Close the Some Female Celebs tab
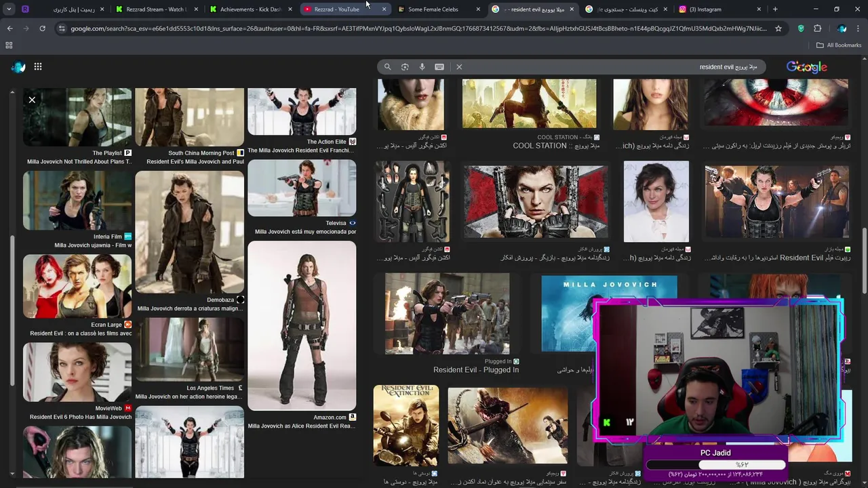 coord(477,9)
